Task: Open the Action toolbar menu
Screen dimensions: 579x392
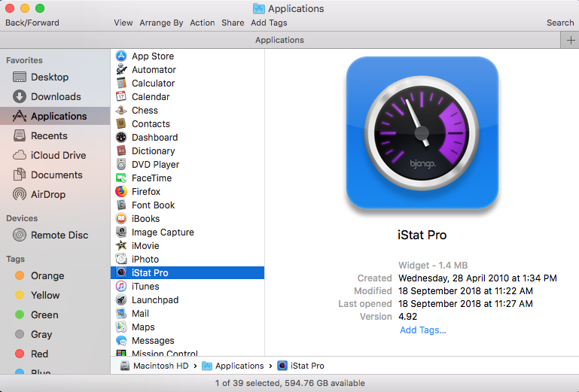Action: (202, 23)
